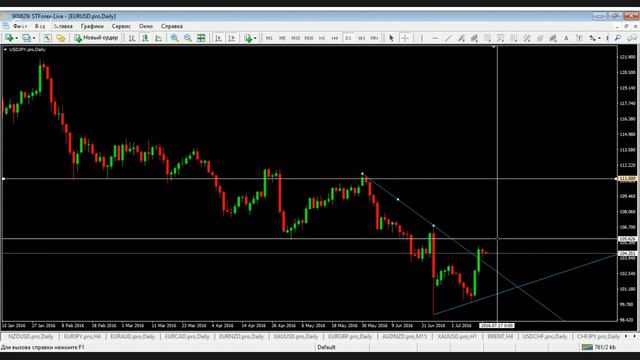640x360 pixels.
Task: Zoom in the chart with magnifier plus
Action: pos(175,38)
